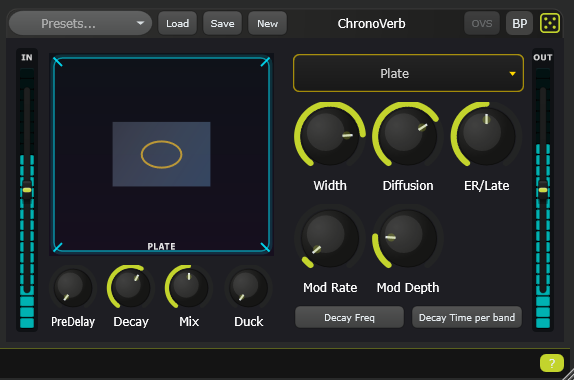Image resolution: width=574 pixels, height=380 pixels.
Task: Click the Mix knob
Action: point(189,287)
